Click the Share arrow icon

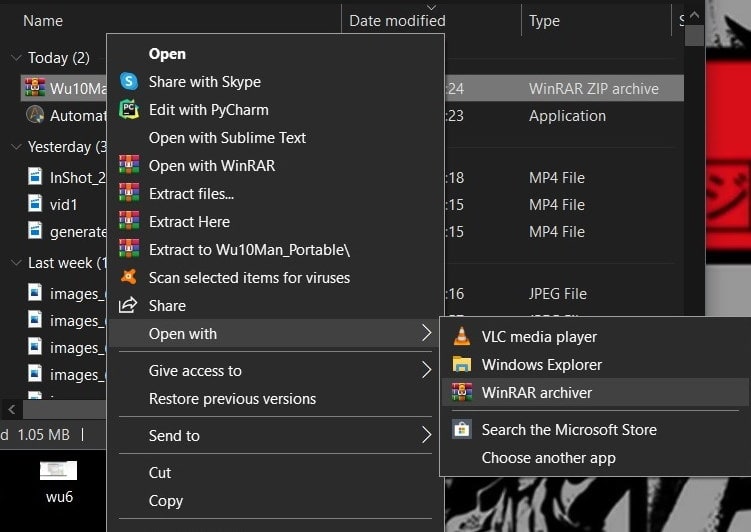128,305
